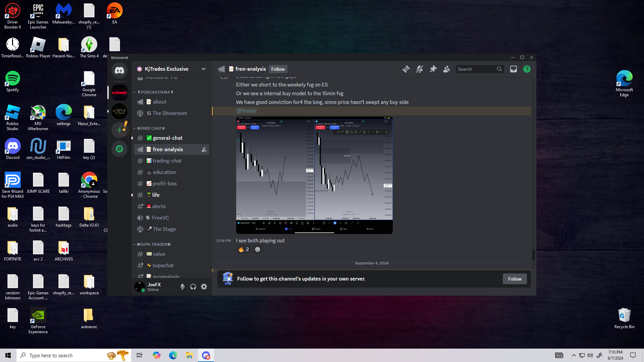
Task: Toggle headphones deafen button
Action: pyautogui.click(x=193, y=287)
